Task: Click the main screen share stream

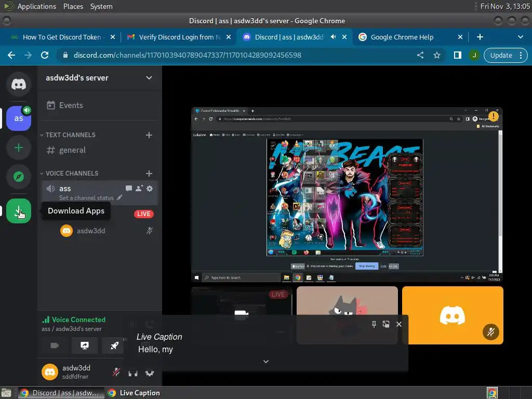Action: [x=347, y=194]
